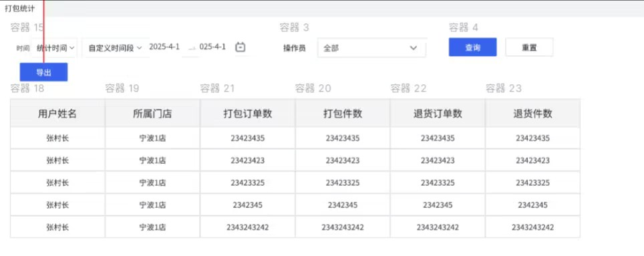
Task: Click 2343243242 in the 打包订单数 column
Action: pyautogui.click(x=248, y=227)
